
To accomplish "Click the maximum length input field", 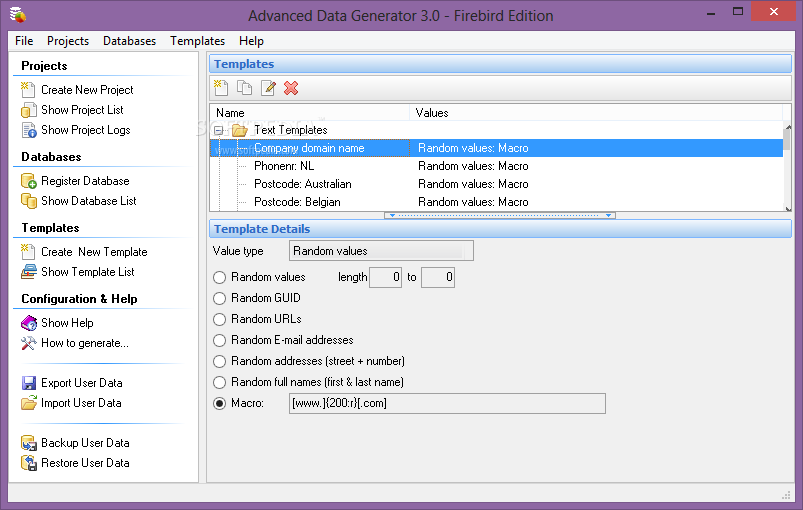I will (x=438, y=277).
